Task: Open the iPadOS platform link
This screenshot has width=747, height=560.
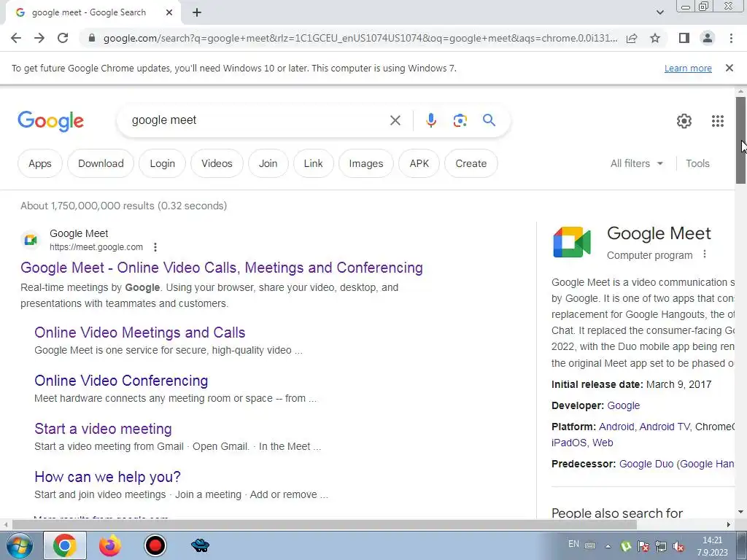Action: point(569,443)
